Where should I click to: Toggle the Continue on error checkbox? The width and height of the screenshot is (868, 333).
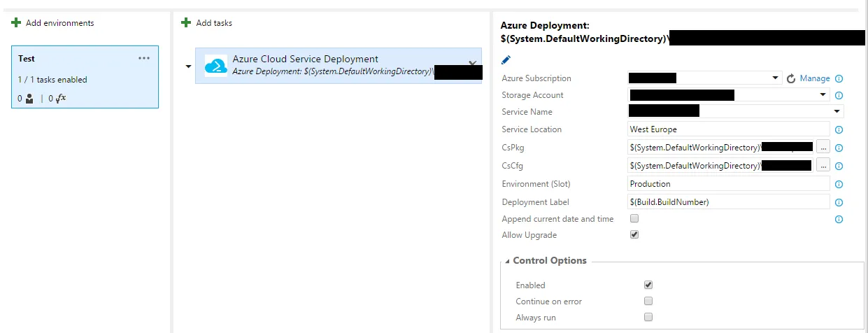click(648, 302)
